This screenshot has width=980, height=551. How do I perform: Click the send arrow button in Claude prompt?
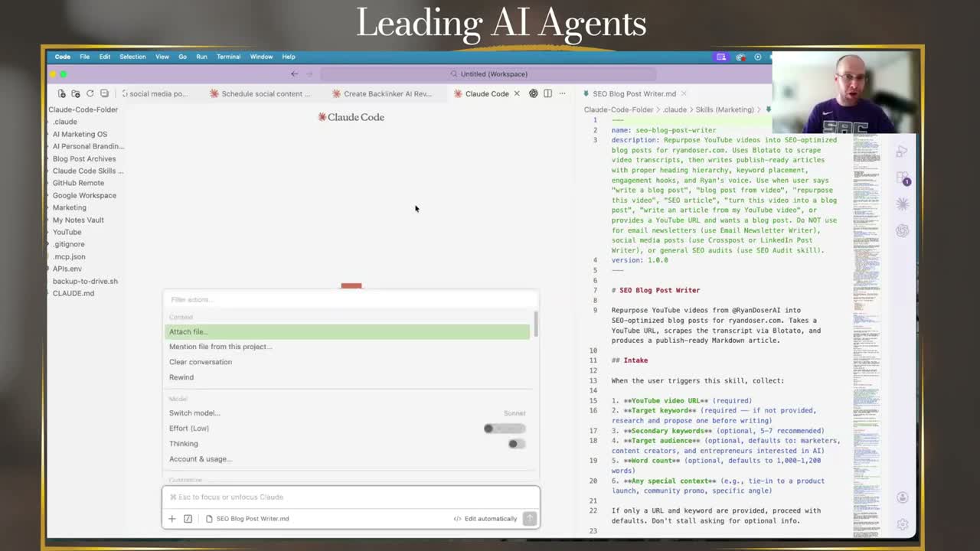click(529, 519)
